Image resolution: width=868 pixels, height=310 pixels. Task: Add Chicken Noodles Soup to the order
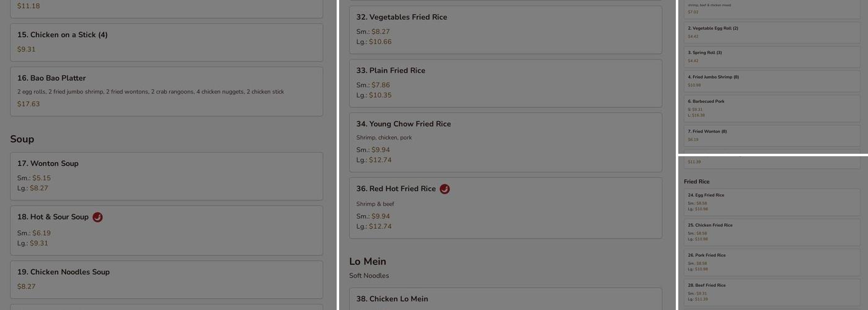coord(166,279)
